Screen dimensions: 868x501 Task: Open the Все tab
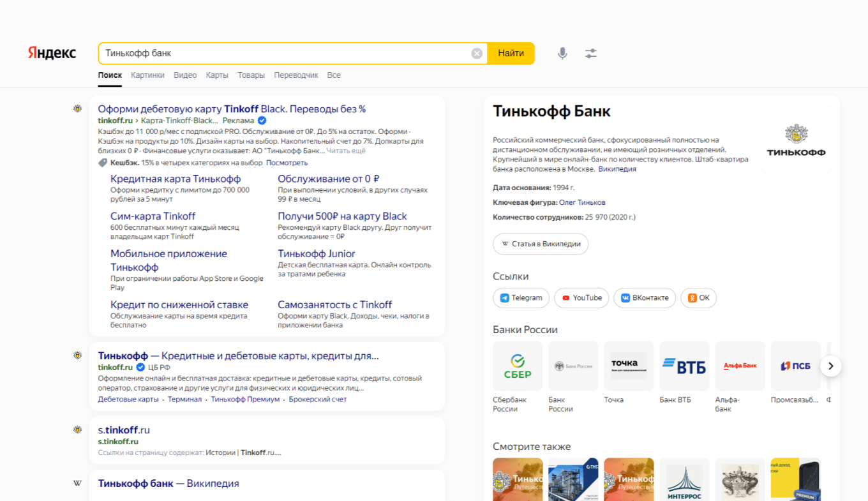point(334,75)
